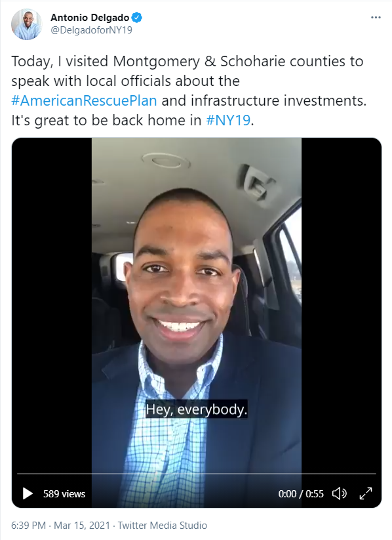This screenshot has height=540, width=392.
Task: Open the #NY19 hashtag link
Action: coord(228,120)
